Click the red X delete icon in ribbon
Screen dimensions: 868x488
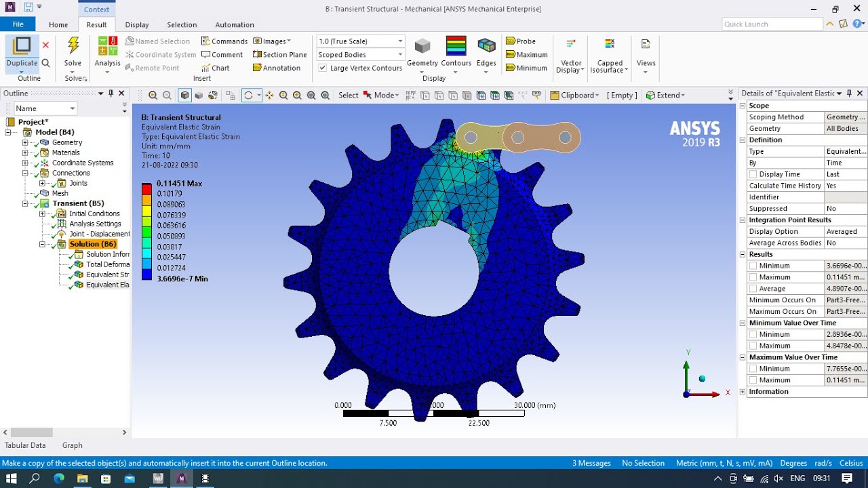point(45,45)
